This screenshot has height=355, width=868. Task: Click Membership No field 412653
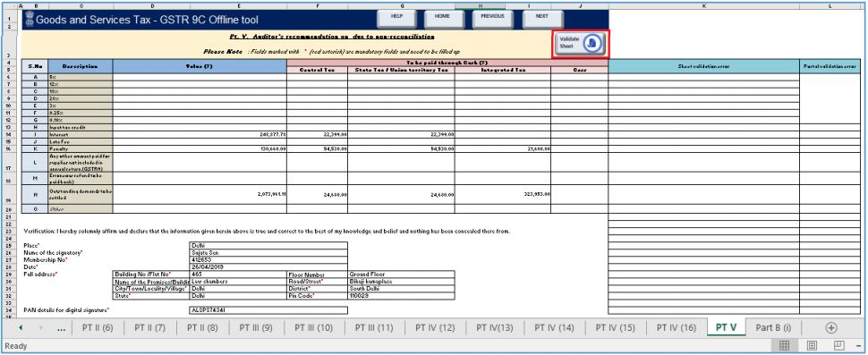tap(268, 259)
